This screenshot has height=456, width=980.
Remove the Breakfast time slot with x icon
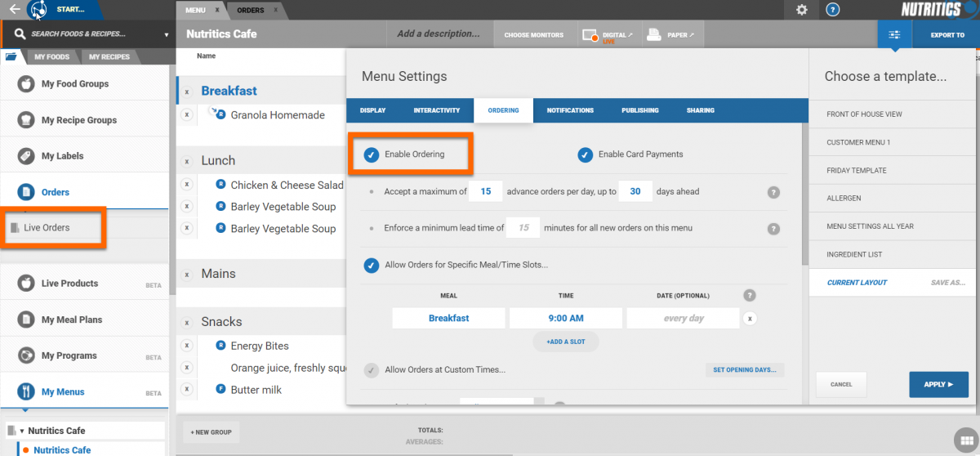[x=750, y=318]
